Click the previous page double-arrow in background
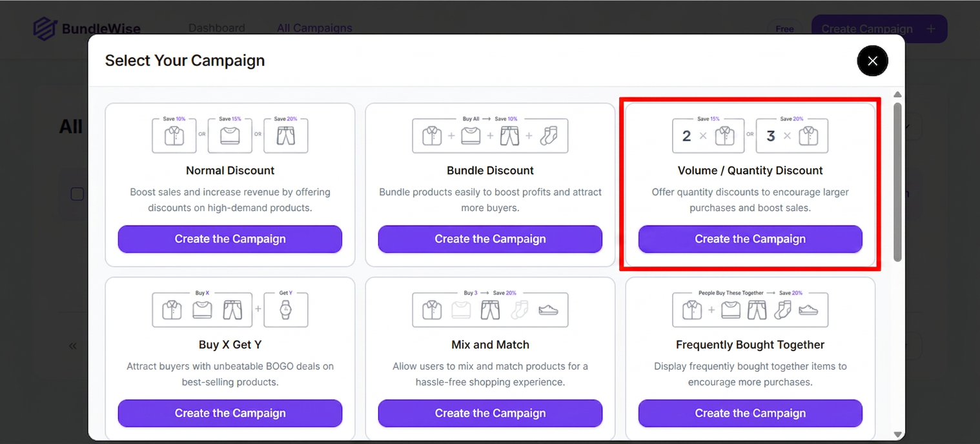The height and width of the screenshot is (444, 980). click(x=73, y=346)
